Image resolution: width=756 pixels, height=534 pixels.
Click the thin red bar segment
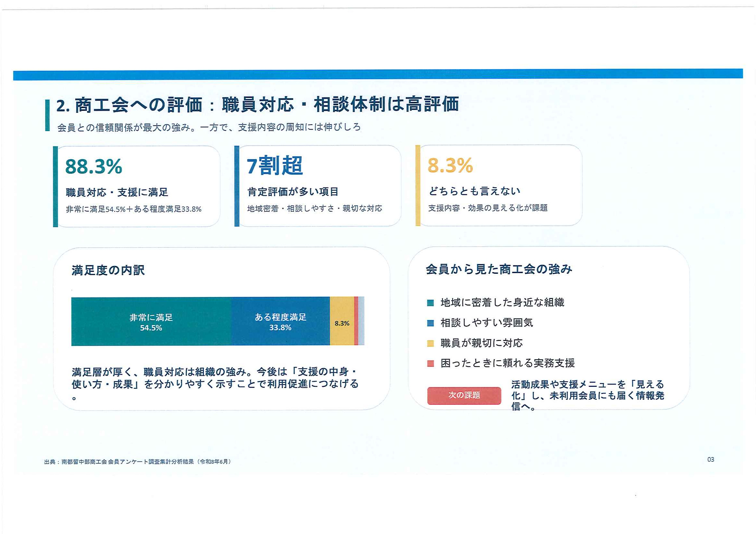pos(356,321)
